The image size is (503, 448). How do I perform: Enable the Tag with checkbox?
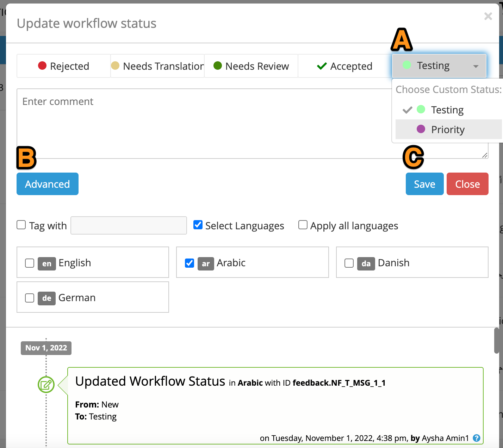coord(21,225)
